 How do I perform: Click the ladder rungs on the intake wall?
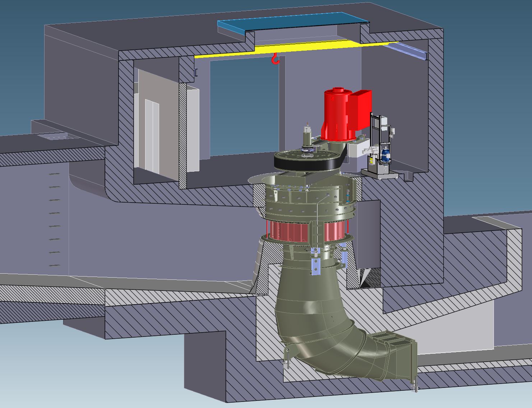click(54, 219)
